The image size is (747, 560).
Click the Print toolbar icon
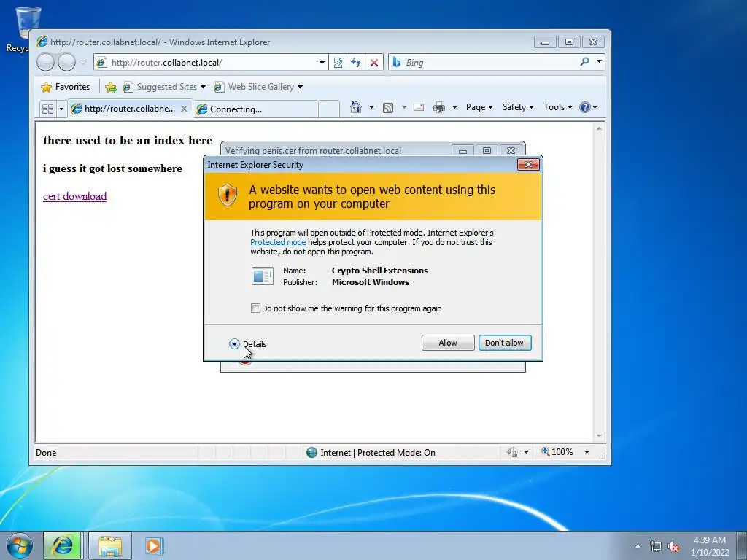pyautogui.click(x=438, y=108)
